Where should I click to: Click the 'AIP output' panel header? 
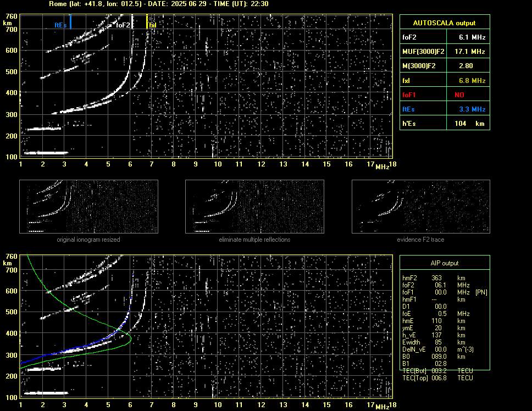445,263
